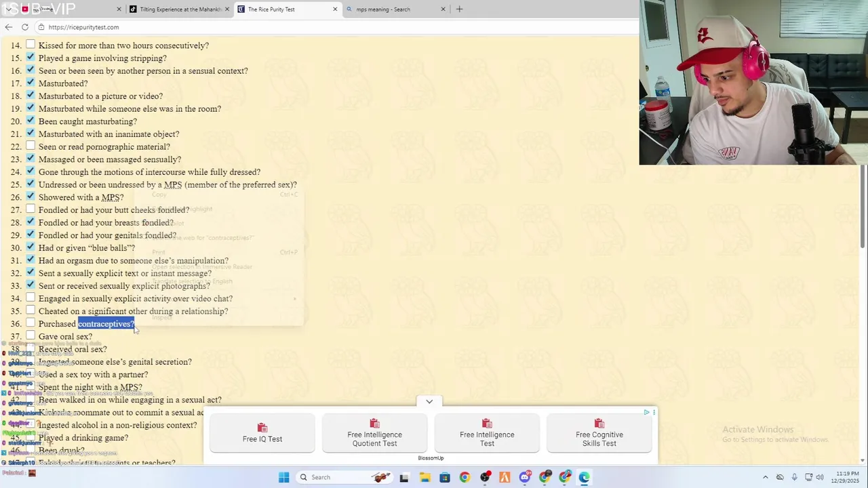Open Task View on the taskbar
Viewport: 868px width, 488px height.
404,477
